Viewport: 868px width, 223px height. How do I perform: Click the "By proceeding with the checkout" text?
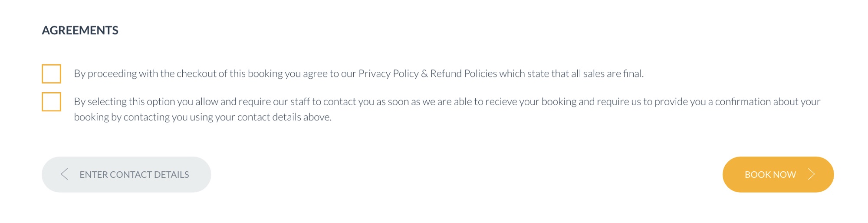(145, 74)
